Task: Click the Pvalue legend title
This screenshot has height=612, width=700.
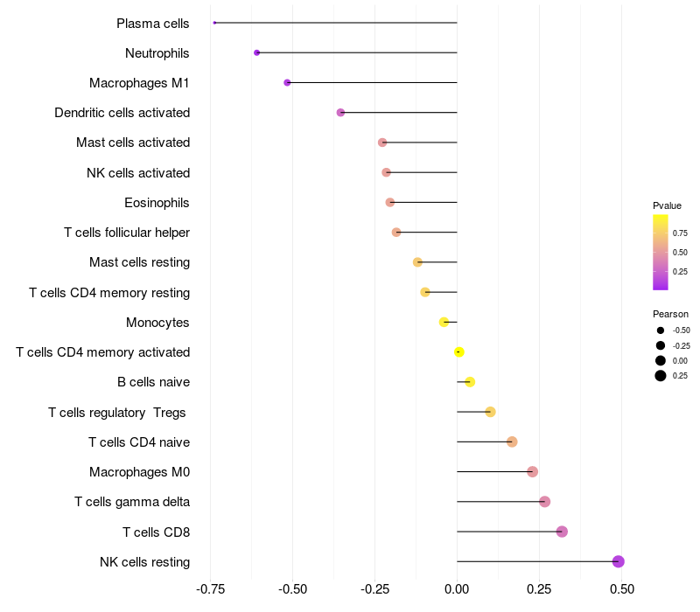Action: tap(667, 205)
